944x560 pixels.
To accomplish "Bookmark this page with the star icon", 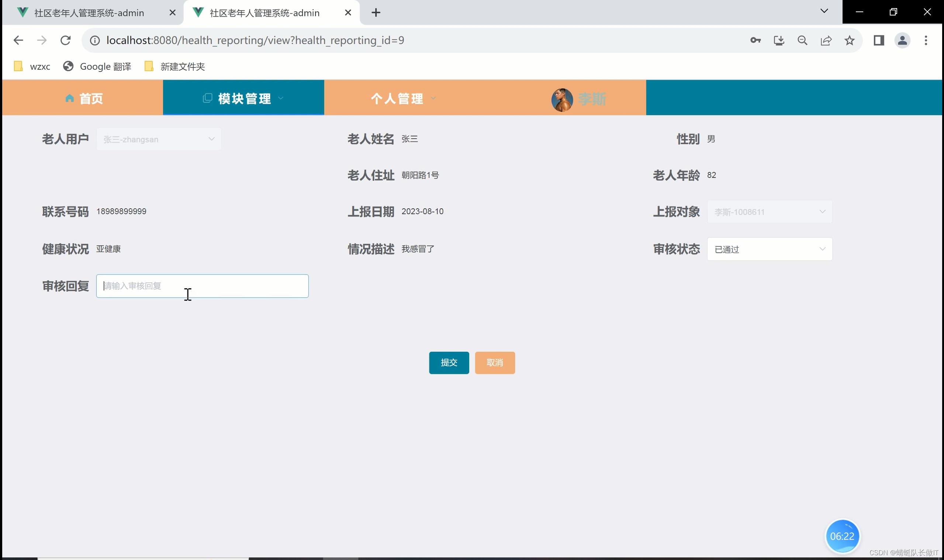I will (849, 41).
